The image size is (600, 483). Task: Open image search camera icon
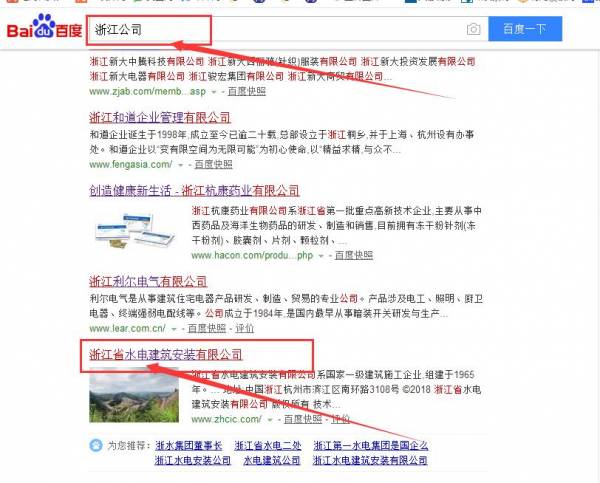pyautogui.click(x=473, y=29)
